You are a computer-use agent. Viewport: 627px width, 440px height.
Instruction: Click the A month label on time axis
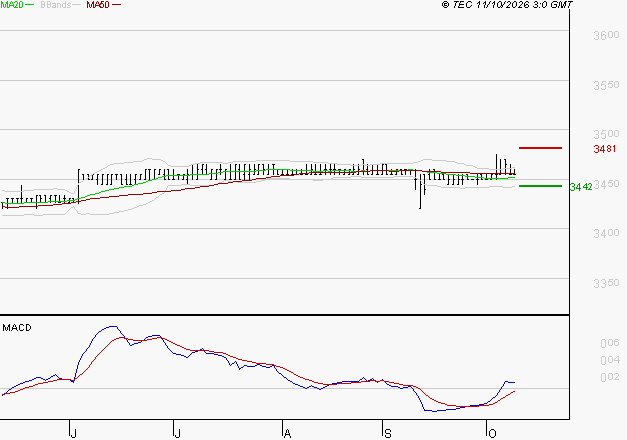(287, 434)
